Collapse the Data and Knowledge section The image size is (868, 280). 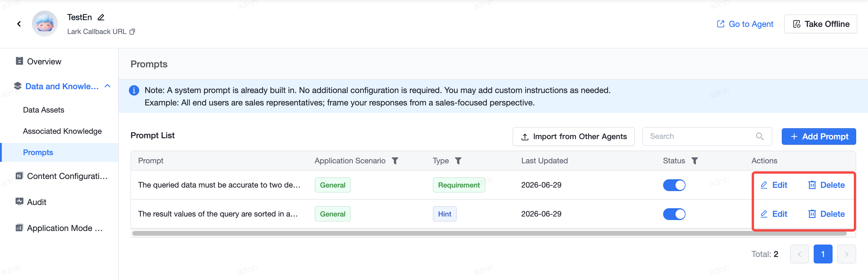[x=107, y=86]
